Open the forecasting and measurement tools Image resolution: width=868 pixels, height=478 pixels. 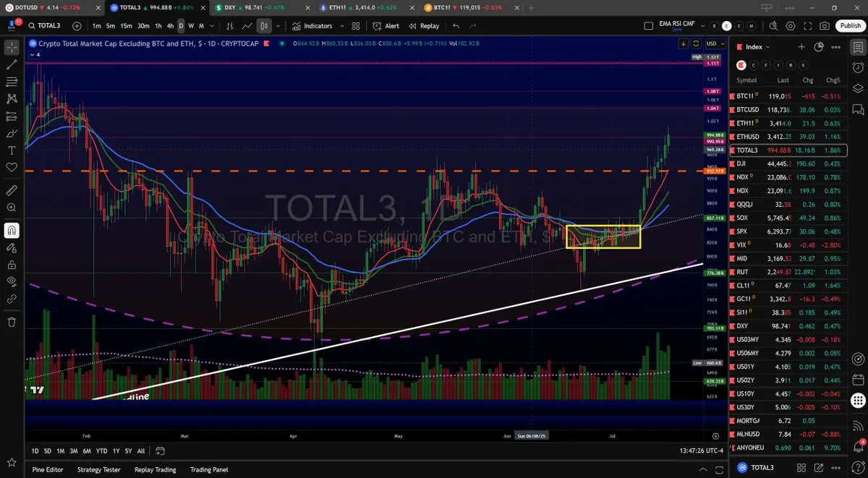point(12,116)
